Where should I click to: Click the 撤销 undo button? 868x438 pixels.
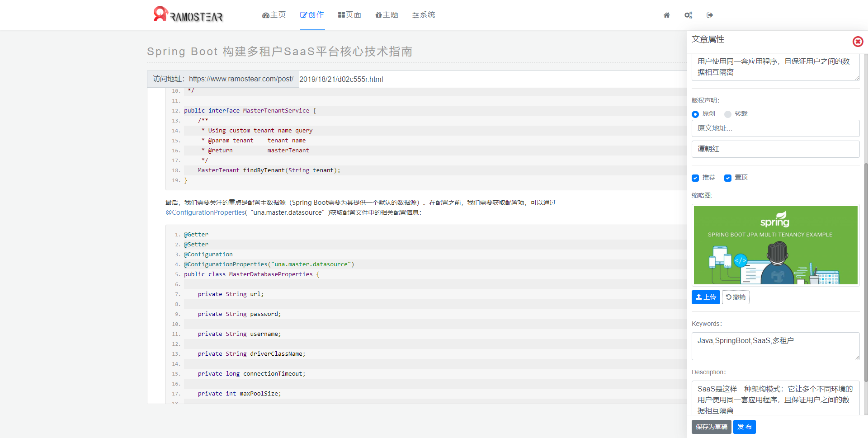tap(736, 297)
